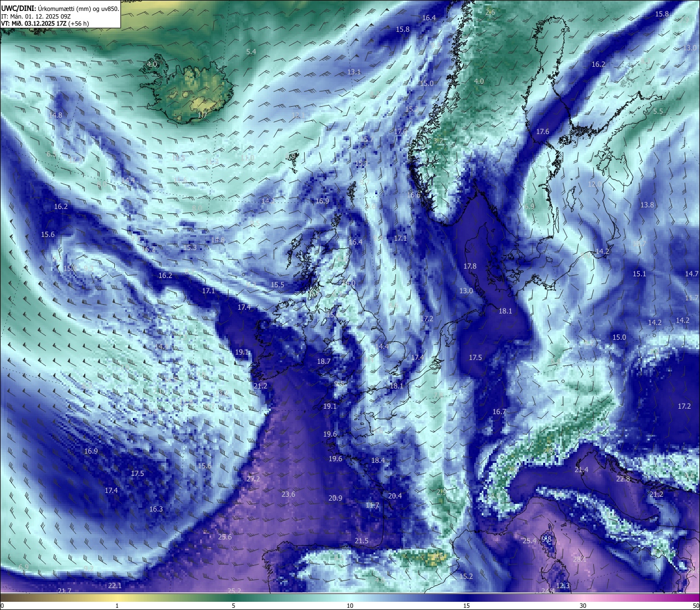Select the VT: Mið. 03.12.2025 17Z line
The height and width of the screenshot is (610, 700).
[45, 24]
